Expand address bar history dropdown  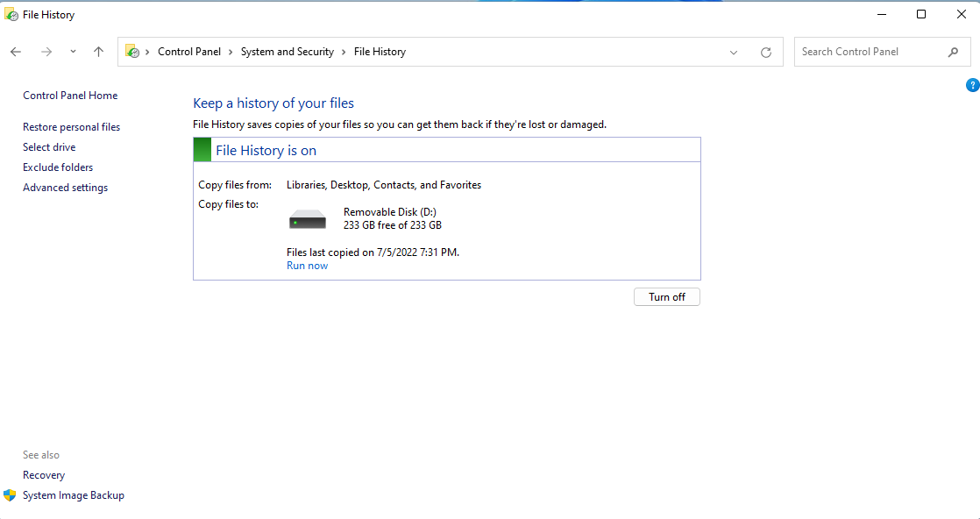coord(734,52)
